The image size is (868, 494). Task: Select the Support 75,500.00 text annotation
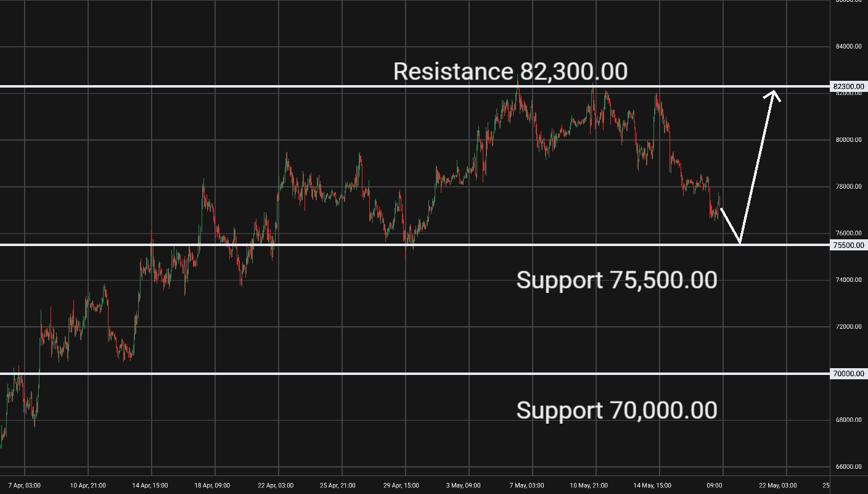(616, 280)
